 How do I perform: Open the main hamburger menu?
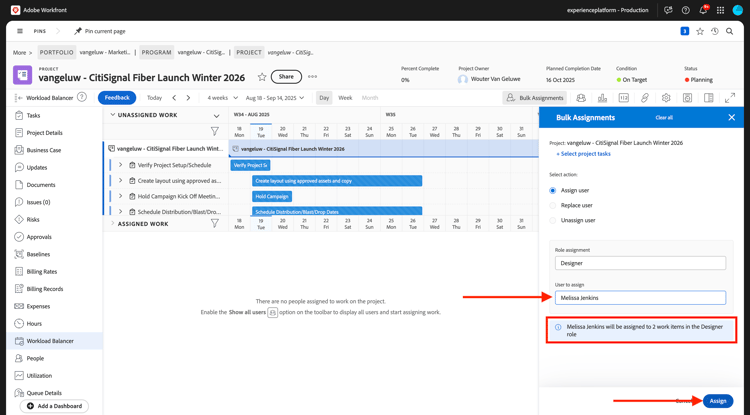click(x=20, y=31)
